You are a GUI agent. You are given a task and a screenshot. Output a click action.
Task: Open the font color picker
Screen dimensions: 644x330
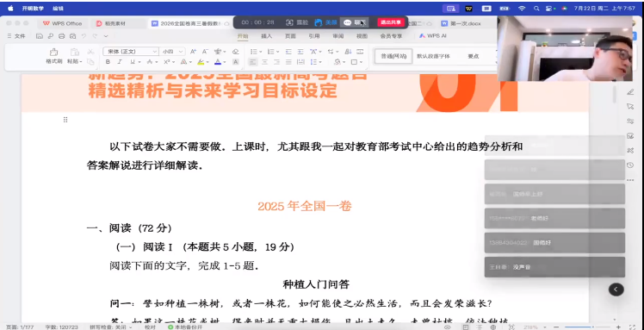[224, 62]
